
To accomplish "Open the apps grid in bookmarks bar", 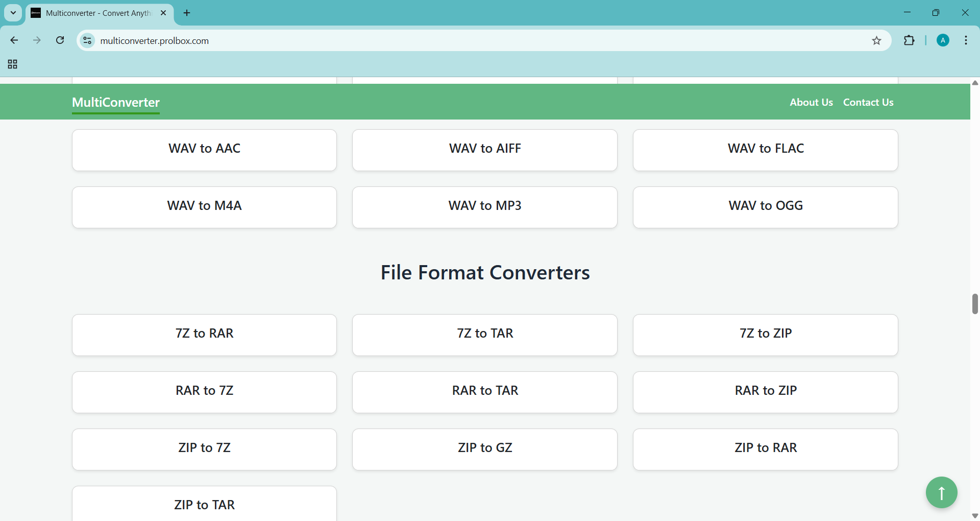I will click(x=13, y=64).
